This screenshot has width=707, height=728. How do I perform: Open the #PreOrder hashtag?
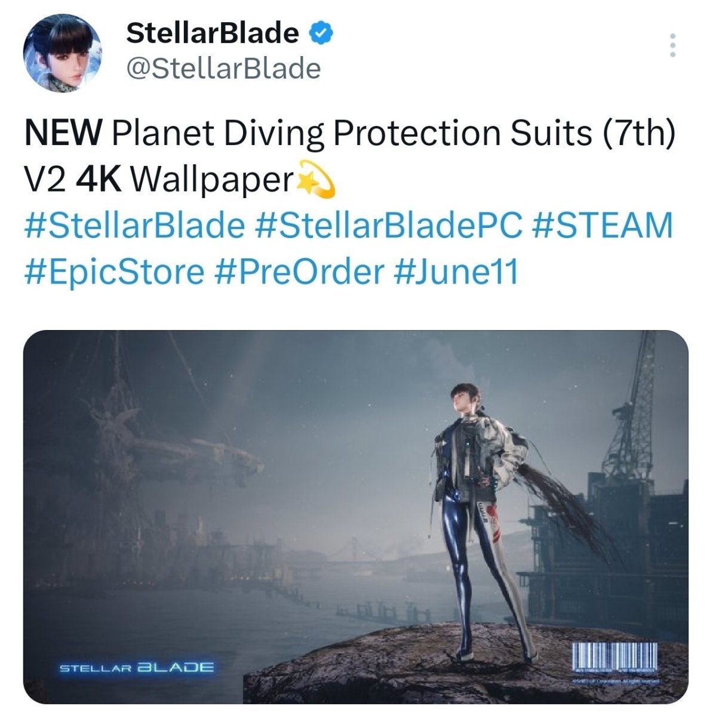[298, 272]
